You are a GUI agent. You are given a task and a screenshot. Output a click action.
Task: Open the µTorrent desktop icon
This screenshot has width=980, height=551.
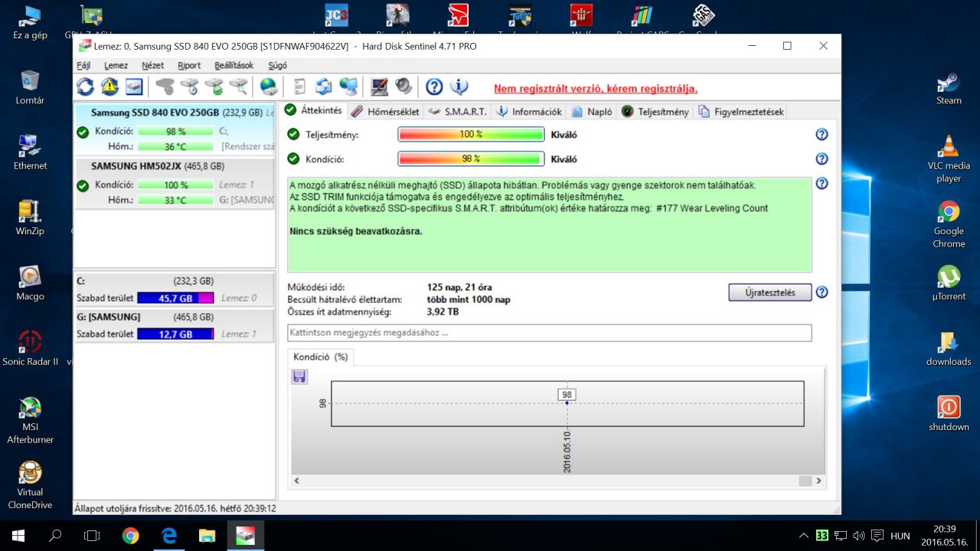click(949, 282)
